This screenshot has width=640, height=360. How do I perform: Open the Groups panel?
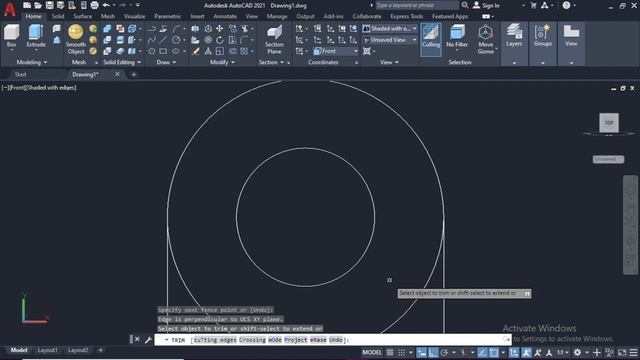point(542,35)
